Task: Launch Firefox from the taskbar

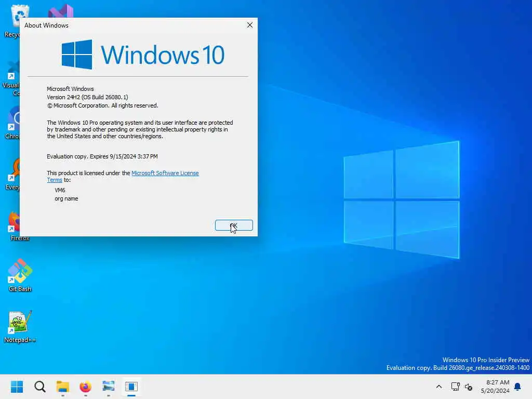Action: coord(86,387)
